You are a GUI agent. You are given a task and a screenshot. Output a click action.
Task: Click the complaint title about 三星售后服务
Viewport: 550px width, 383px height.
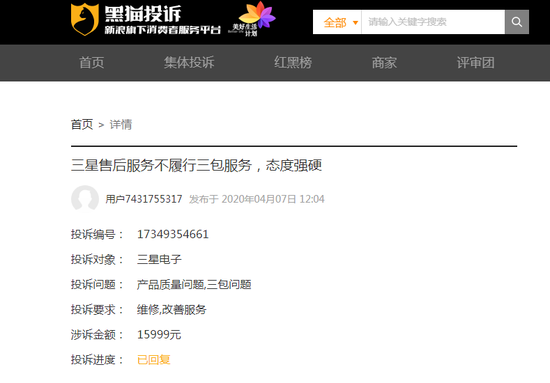196,165
